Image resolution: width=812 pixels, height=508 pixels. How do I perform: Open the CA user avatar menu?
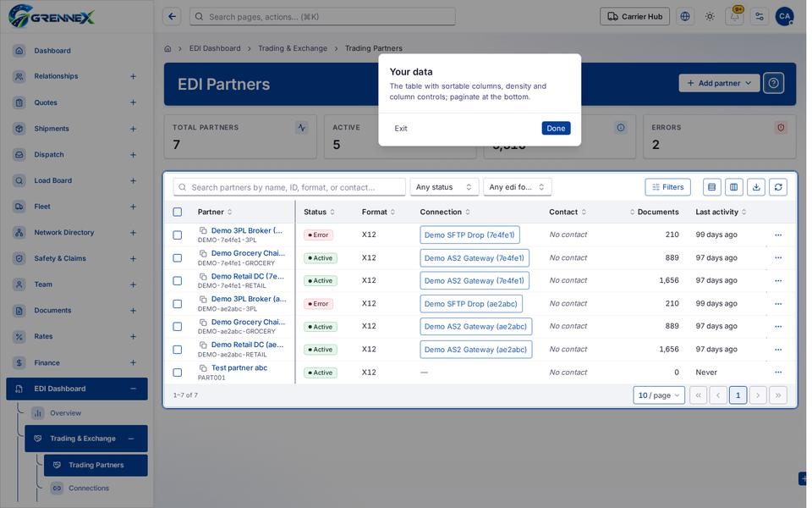click(785, 17)
